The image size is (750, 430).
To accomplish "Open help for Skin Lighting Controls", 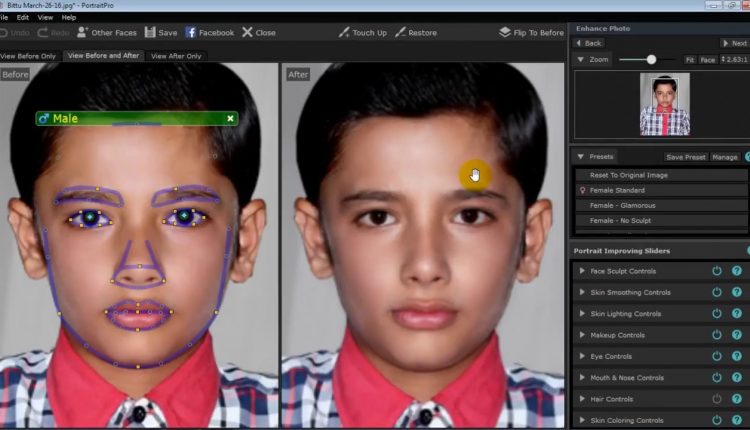I will coord(737,313).
